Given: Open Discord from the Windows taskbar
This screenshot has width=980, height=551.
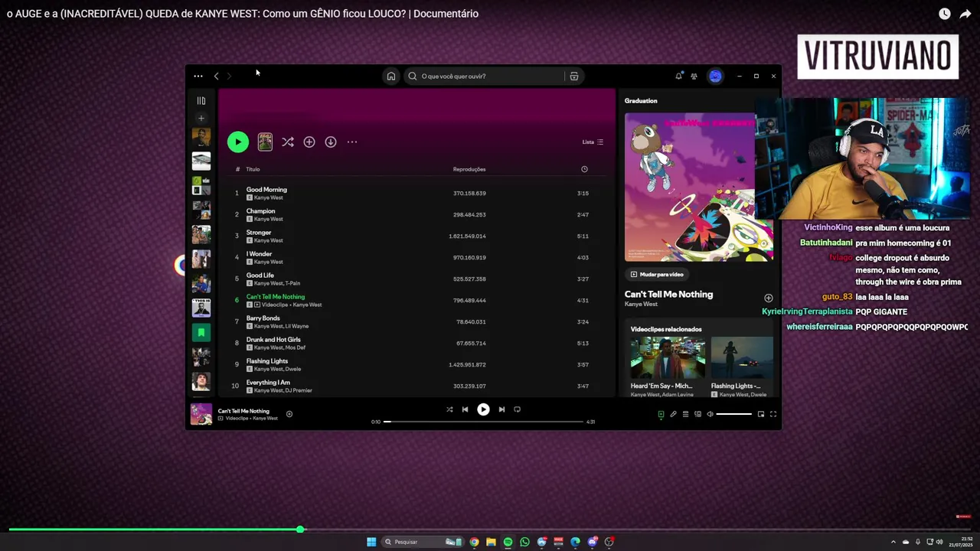Looking at the screenshot, I should click(592, 542).
